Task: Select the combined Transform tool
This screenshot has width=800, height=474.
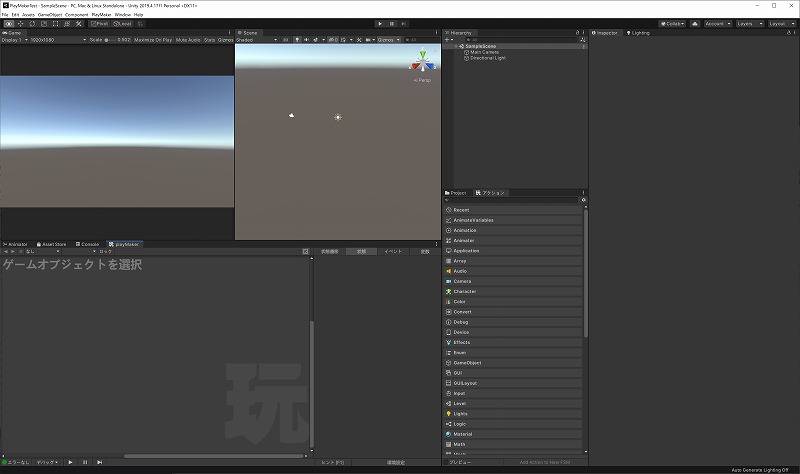Action: click(67, 23)
